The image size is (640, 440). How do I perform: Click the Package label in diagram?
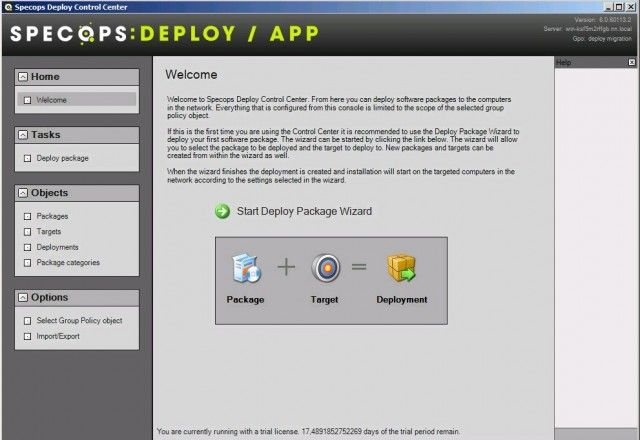245,300
